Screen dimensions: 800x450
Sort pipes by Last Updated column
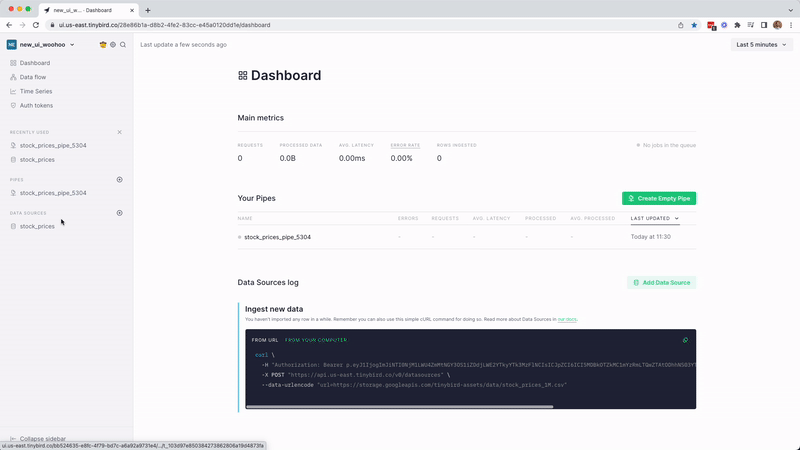coord(655,218)
